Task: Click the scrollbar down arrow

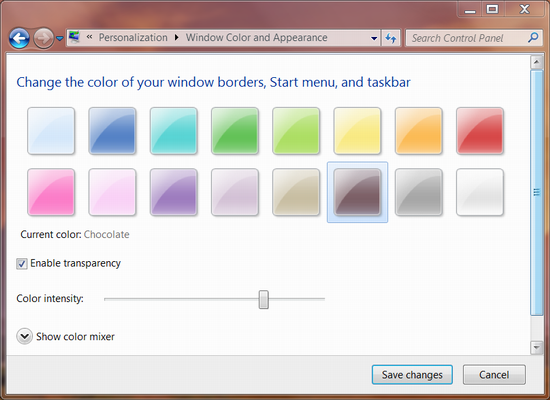Action: coord(536,347)
